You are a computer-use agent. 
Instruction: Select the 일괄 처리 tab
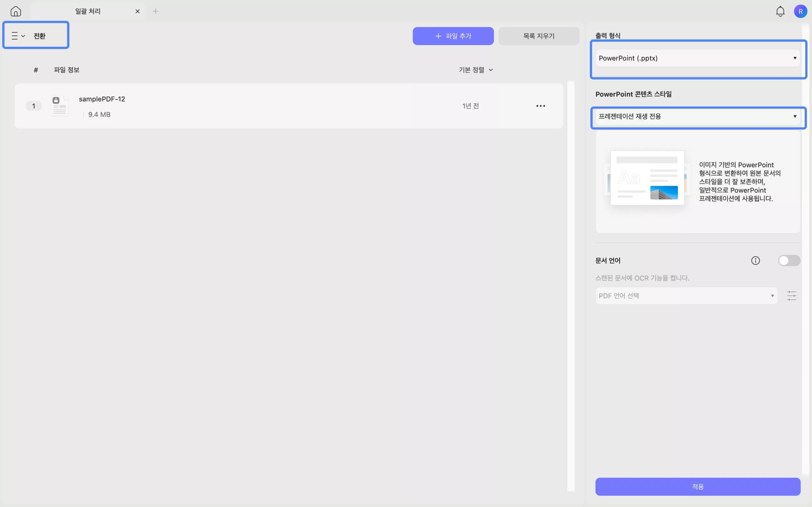[88, 11]
